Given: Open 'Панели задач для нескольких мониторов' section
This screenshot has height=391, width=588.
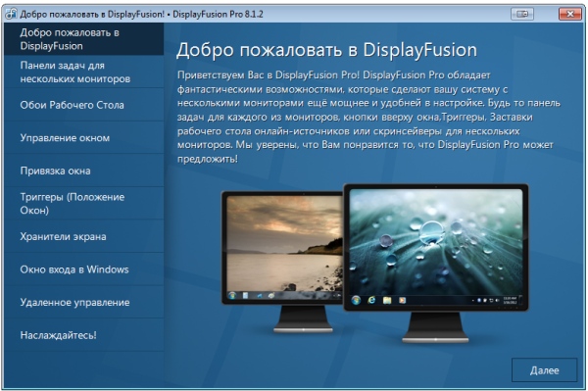Looking at the screenshot, I should 84,72.
